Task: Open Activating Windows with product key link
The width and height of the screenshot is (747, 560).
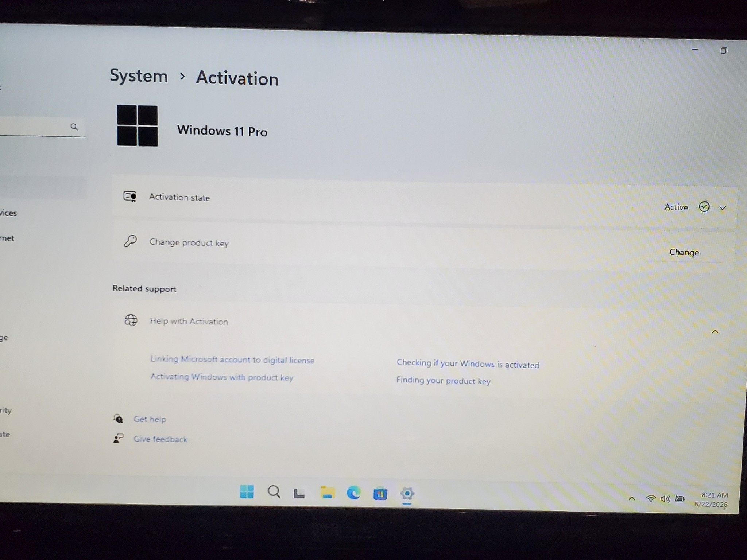Action: 222,377
